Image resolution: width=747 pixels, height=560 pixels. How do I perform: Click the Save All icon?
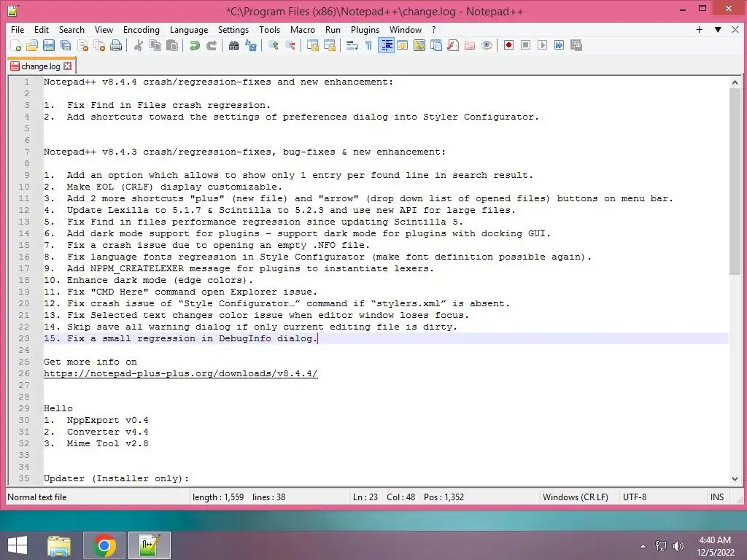click(65, 45)
